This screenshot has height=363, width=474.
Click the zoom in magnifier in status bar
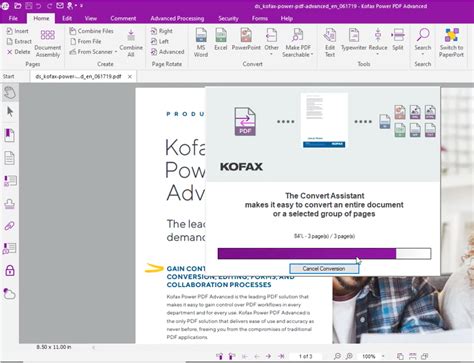[349, 356]
